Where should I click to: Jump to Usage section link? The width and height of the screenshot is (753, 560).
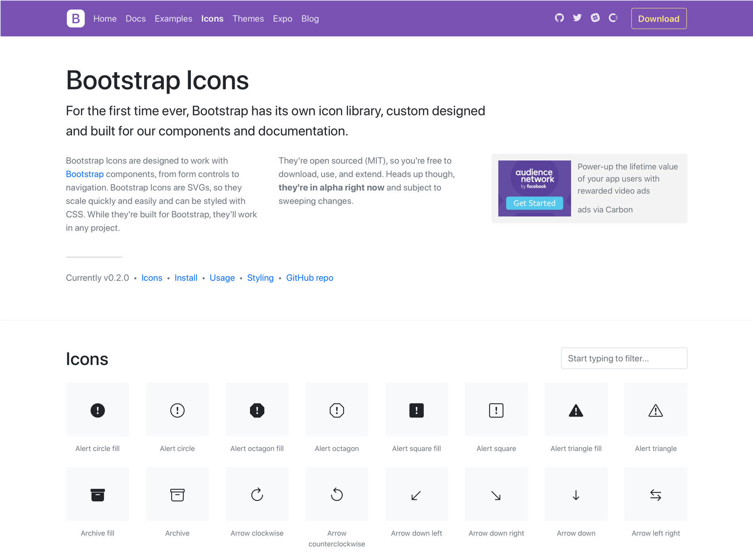(222, 278)
